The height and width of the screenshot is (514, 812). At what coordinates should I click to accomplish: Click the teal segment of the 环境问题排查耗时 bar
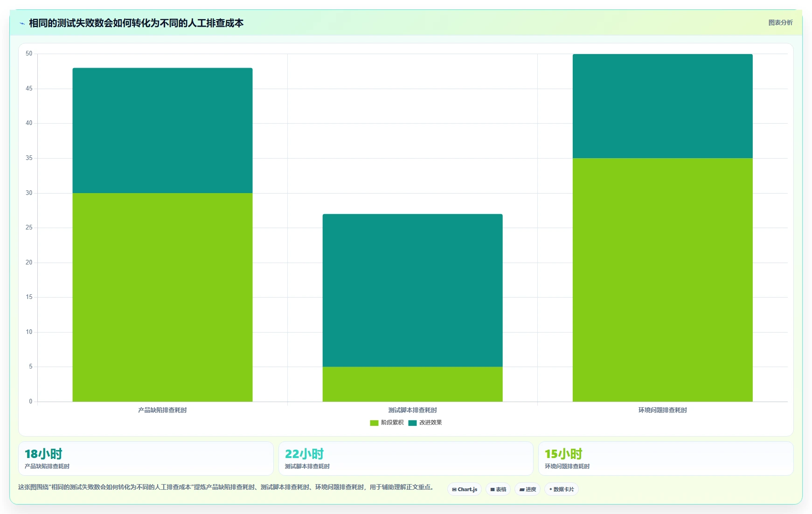point(662,106)
